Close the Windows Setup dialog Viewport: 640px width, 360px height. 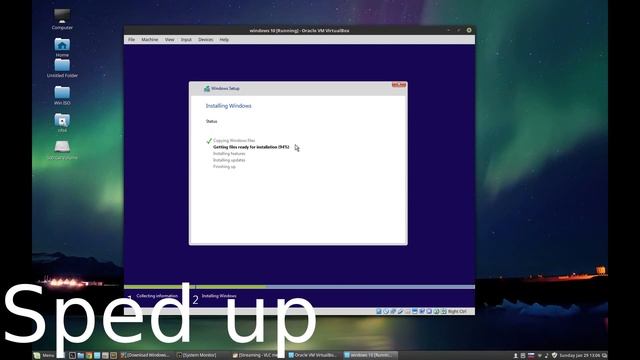click(x=399, y=84)
